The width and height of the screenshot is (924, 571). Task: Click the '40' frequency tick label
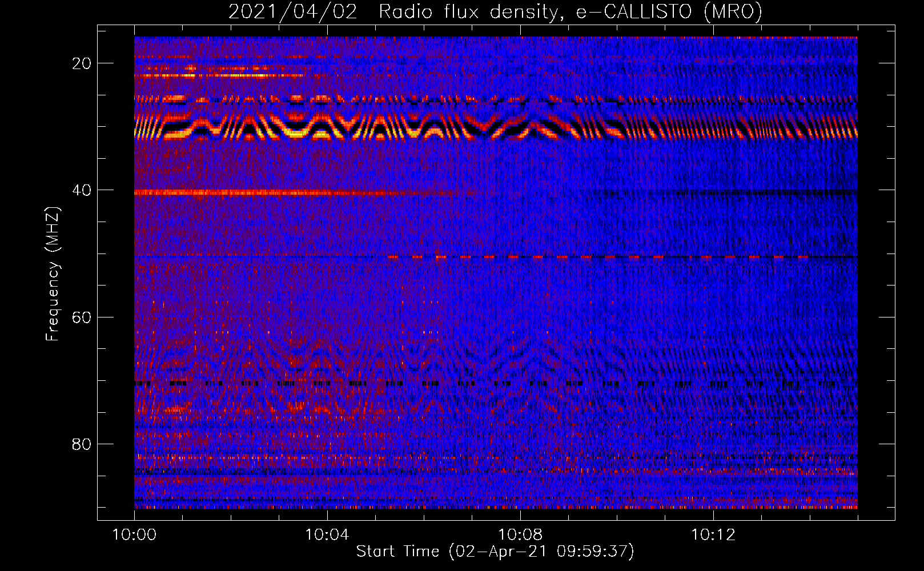pos(82,190)
